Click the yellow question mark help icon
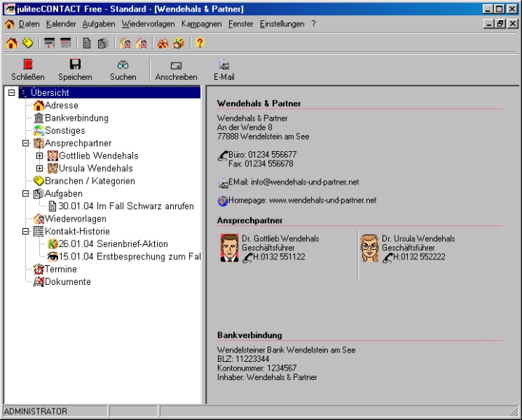 [200, 44]
